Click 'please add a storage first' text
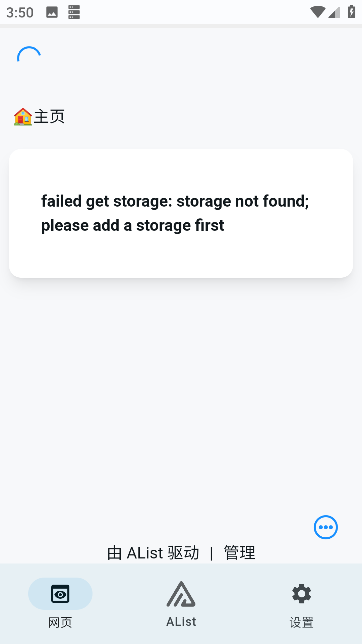This screenshot has width=362, height=644. pyautogui.click(x=133, y=225)
